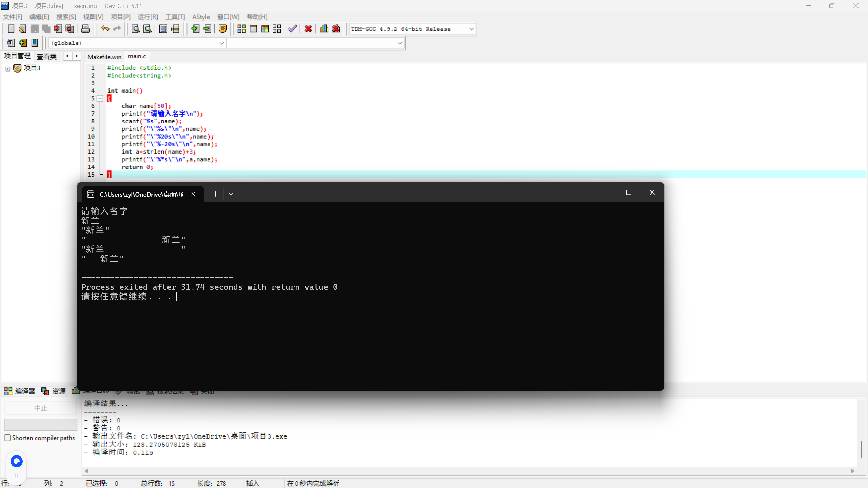The width and height of the screenshot is (868, 488).
Task: Switch to the Makefile.win editor tab
Action: tap(104, 57)
